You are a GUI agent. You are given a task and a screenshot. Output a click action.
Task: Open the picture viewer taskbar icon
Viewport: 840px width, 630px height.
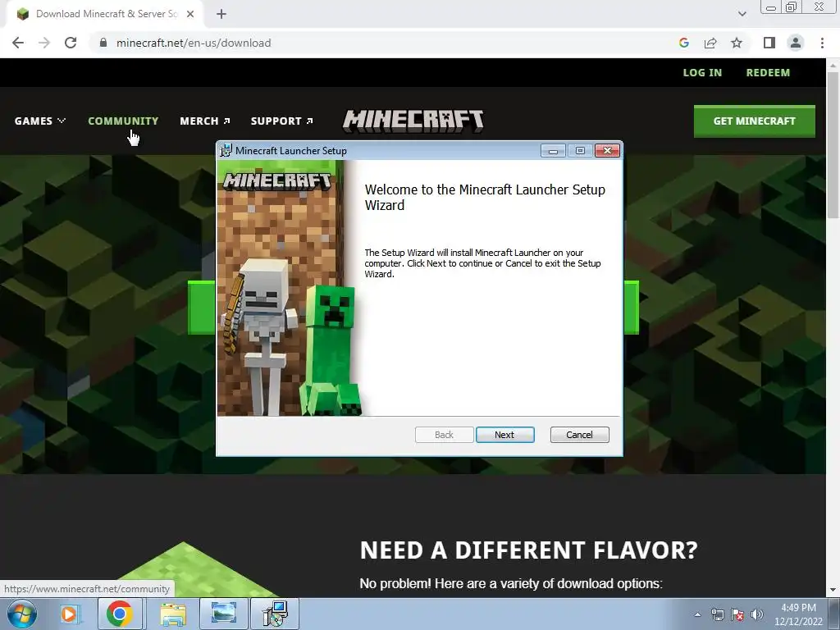[223, 614]
